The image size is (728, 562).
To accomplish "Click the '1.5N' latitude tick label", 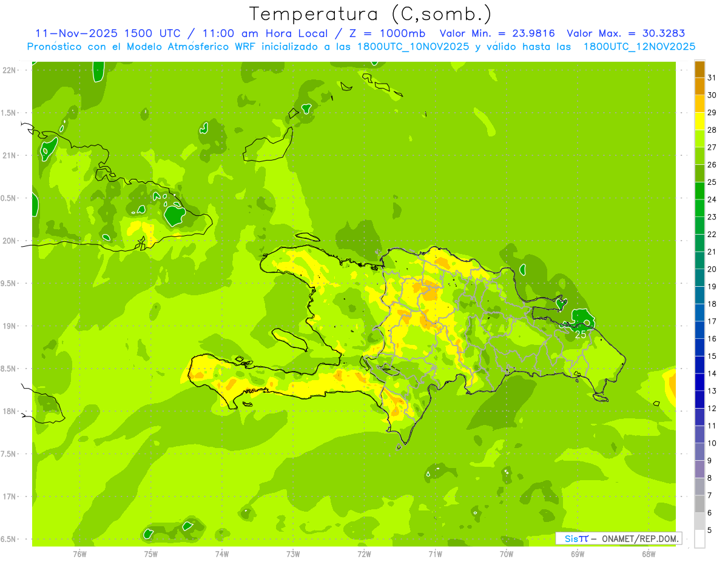I will point(8,113).
